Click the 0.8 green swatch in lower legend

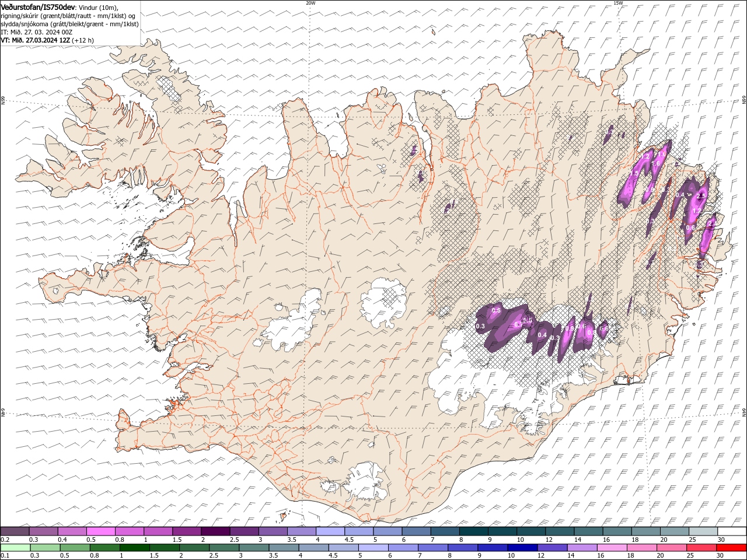pyautogui.click(x=105, y=548)
